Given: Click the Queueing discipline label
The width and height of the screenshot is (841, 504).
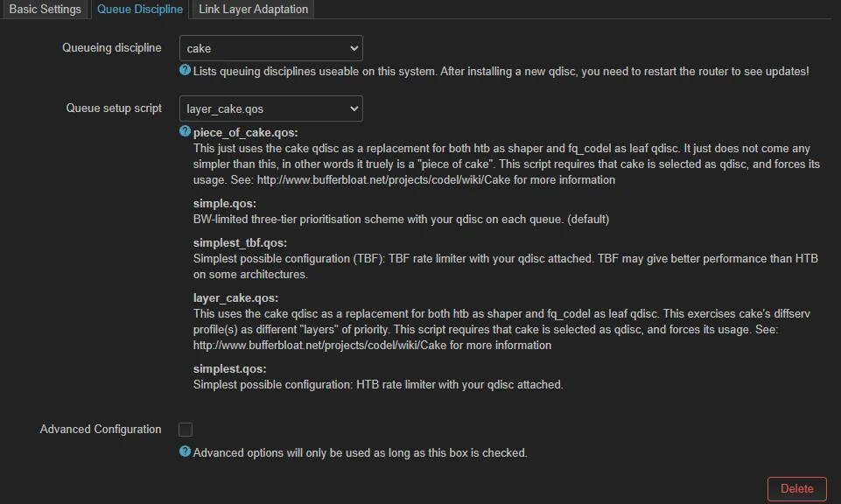Looking at the screenshot, I should tap(112, 47).
